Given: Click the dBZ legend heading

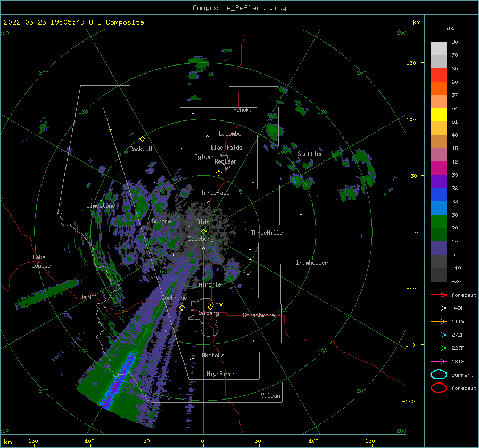Looking at the screenshot, I should click(x=451, y=29).
